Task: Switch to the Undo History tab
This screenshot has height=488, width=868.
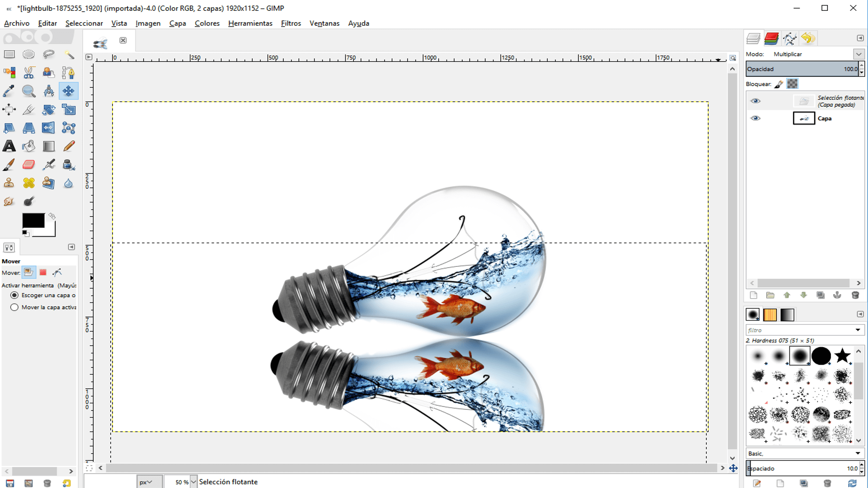Action: coord(808,38)
